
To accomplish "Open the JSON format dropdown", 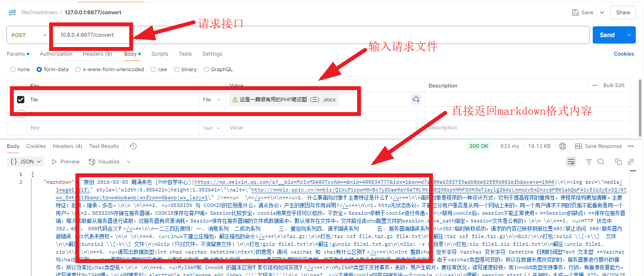I will point(26,162).
